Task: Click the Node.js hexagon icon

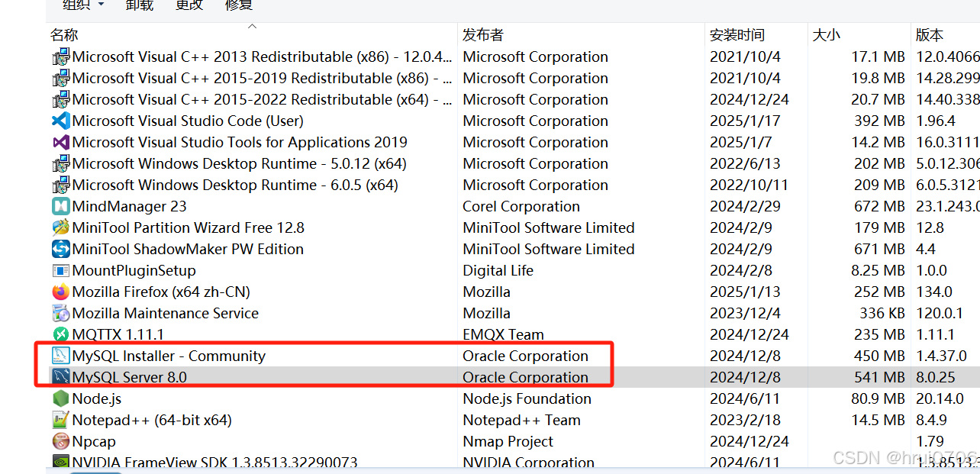Action: click(x=61, y=398)
